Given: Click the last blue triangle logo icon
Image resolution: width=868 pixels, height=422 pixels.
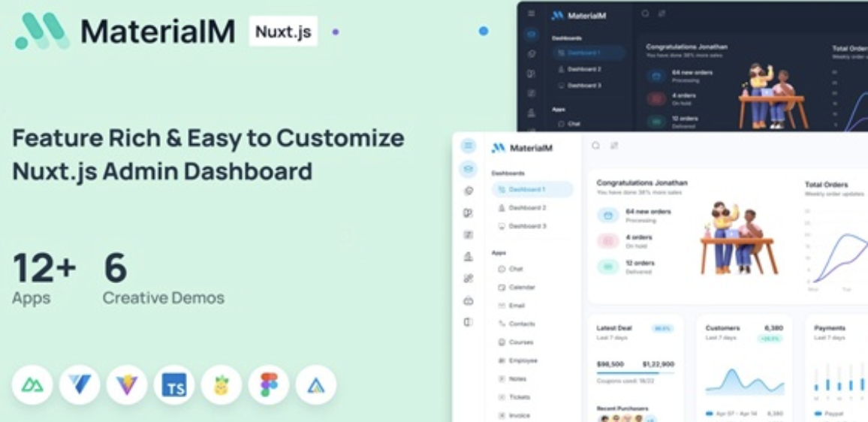Looking at the screenshot, I should pos(315,385).
